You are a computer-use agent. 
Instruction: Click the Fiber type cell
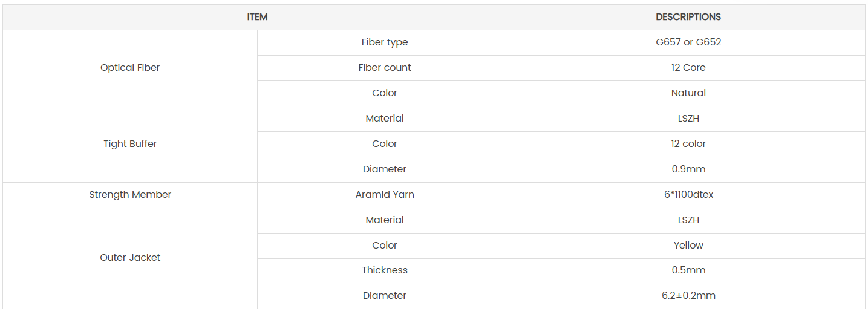pyautogui.click(x=385, y=42)
